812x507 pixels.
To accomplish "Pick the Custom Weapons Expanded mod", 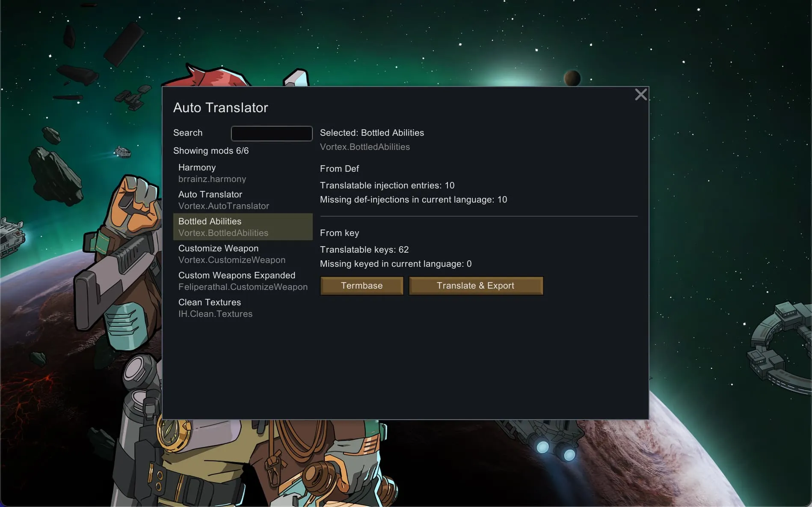I will (x=242, y=281).
